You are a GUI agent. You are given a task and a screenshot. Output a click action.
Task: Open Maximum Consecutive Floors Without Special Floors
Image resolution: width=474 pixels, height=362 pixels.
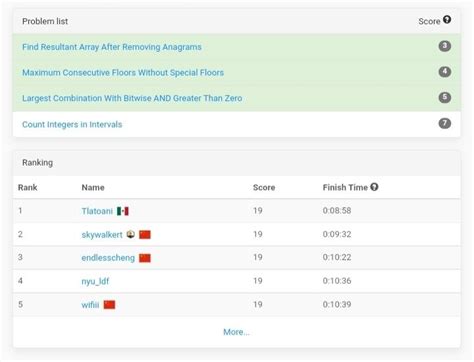click(x=123, y=73)
